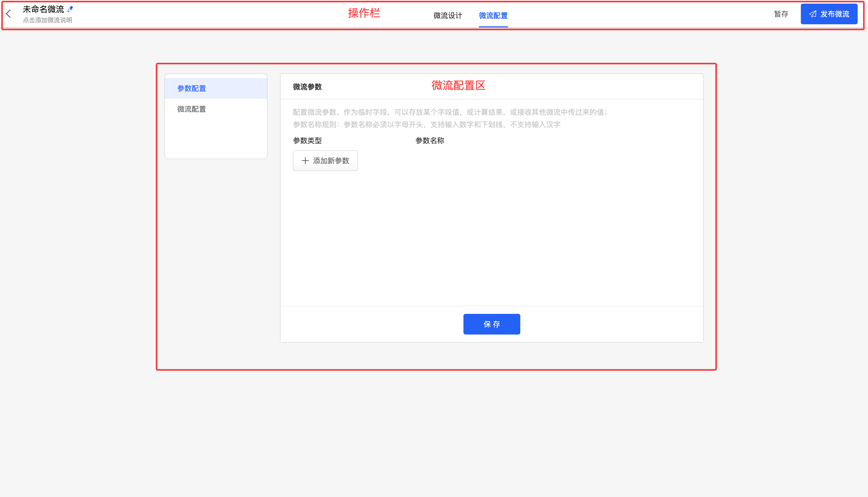Click the 参数类型 column header

pyautogui.click(x=307, y=140)
